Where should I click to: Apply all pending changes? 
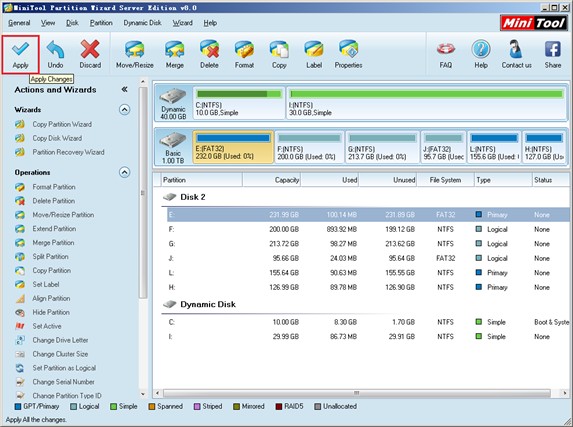pyautogui.click(x=20, y=54)
